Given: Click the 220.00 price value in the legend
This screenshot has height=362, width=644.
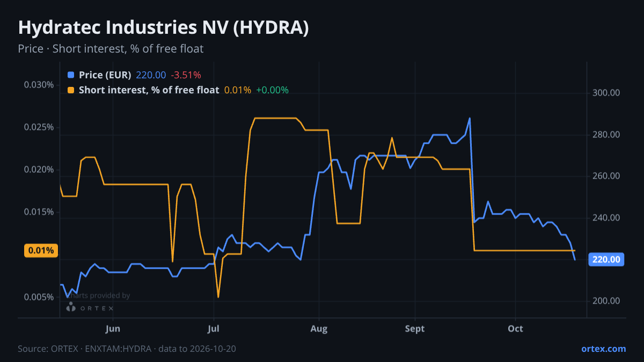Looking at the screenshot, I should [151, 75].
